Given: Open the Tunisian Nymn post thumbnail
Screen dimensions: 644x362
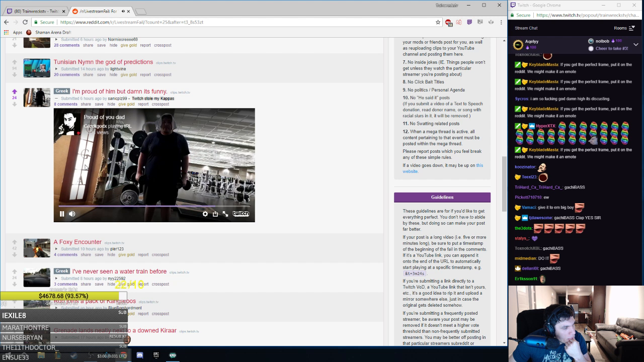Looking at the screenshot, I should [x=37, y=68].
